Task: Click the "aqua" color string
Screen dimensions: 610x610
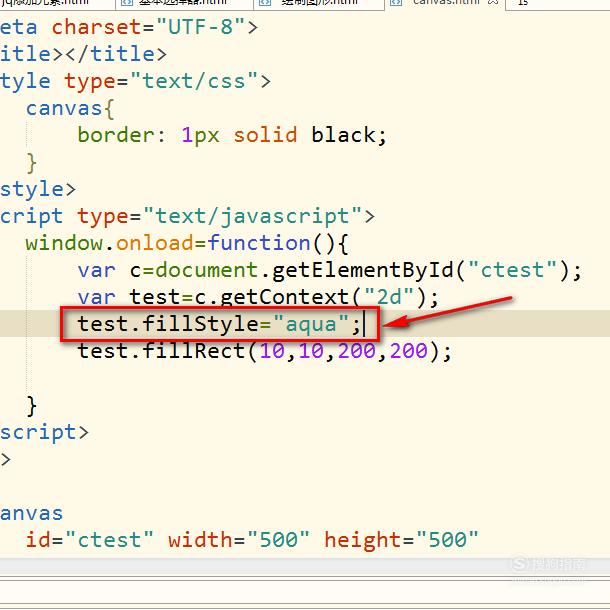Action: tap(310, 324)
